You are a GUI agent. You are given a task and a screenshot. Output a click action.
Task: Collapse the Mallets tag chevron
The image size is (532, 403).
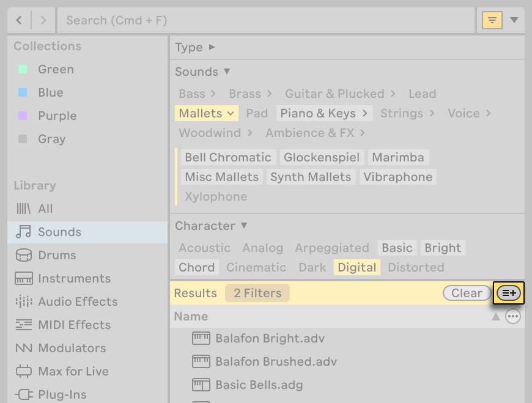(x=231, y=113)
